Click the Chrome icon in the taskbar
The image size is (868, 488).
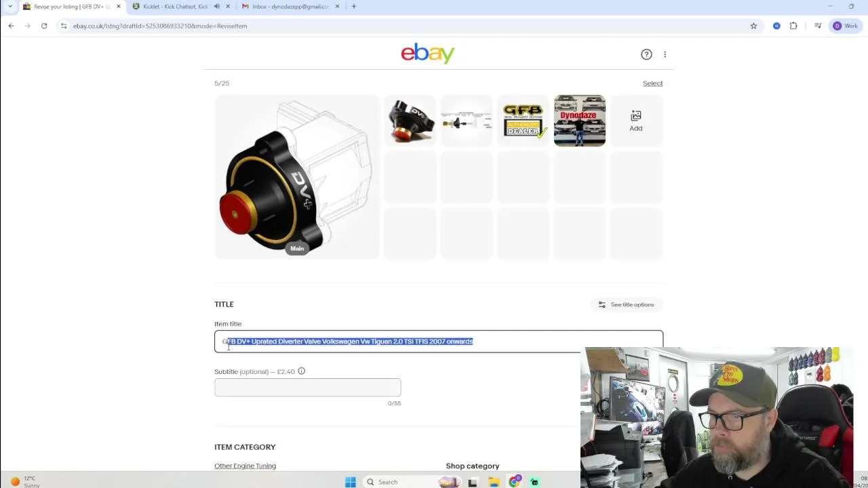point(515,482)
